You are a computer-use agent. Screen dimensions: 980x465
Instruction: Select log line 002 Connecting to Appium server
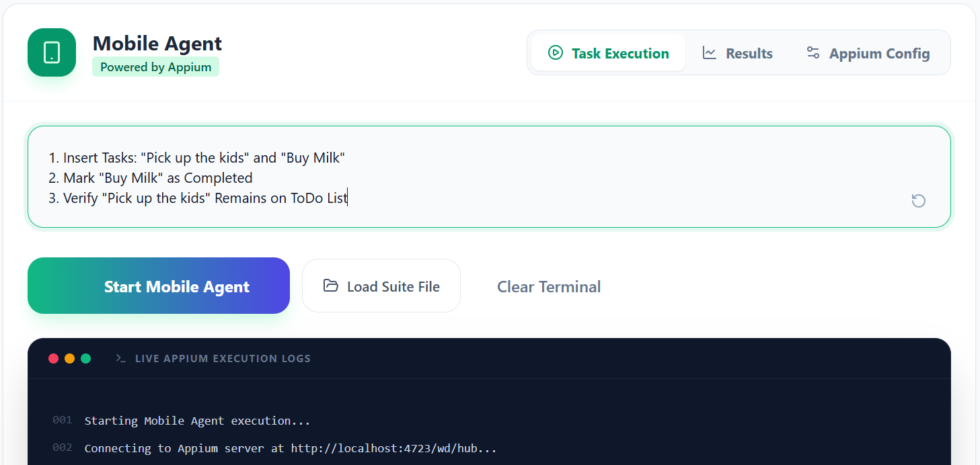point(290,448)
